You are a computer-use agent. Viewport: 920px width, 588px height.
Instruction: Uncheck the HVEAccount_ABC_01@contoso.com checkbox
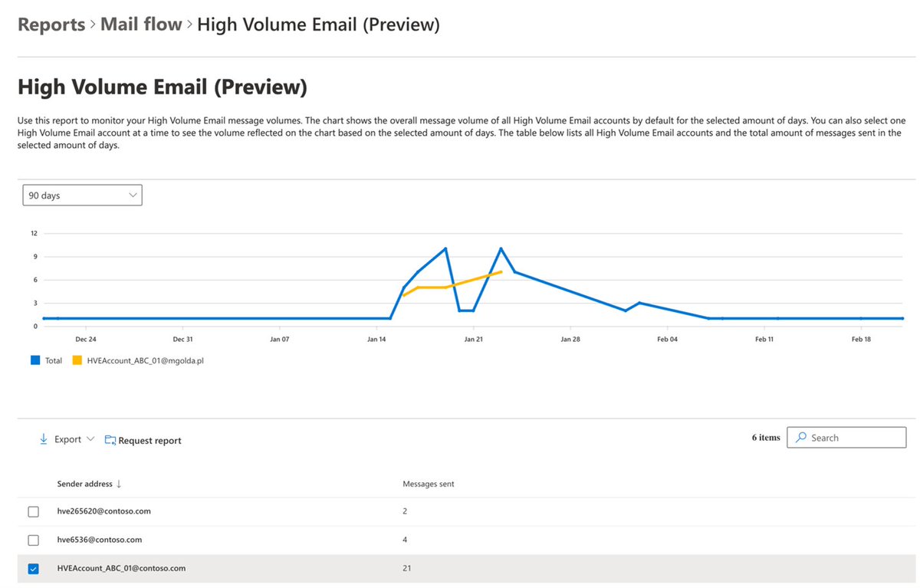click(x=33, y=568)
